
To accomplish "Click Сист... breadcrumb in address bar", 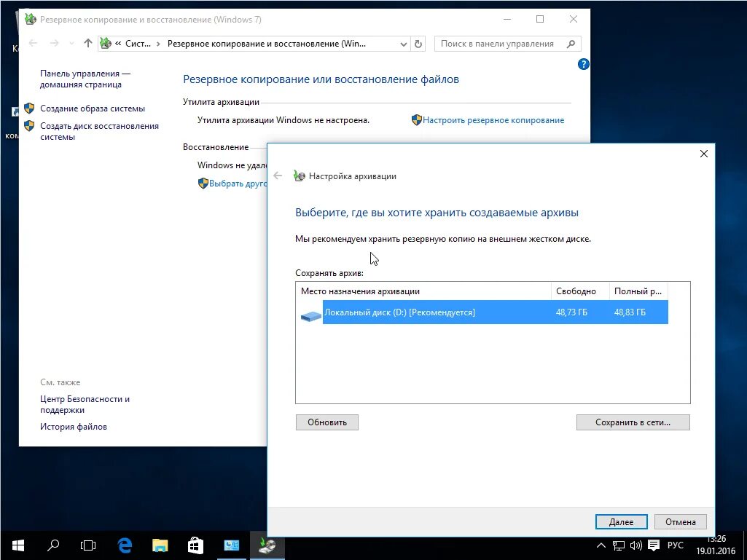I will coord(138,44).
